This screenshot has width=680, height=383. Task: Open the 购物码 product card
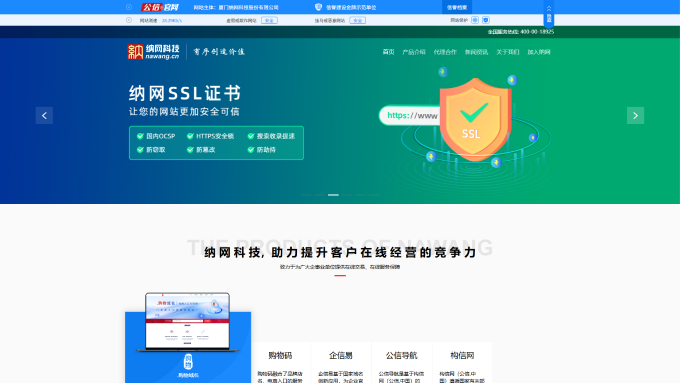pyautogui.click(x=280, y=363)
